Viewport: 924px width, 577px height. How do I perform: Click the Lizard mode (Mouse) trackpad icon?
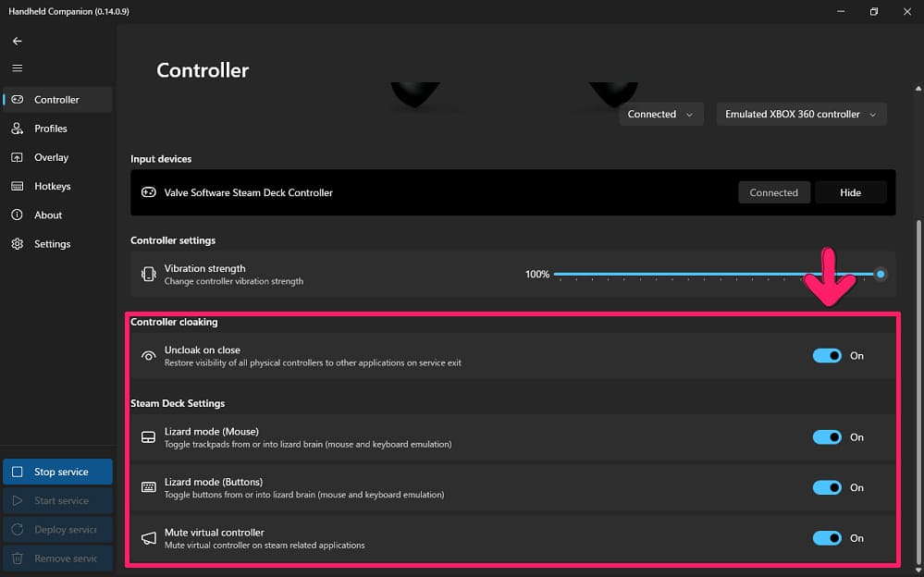coord(149,437)
